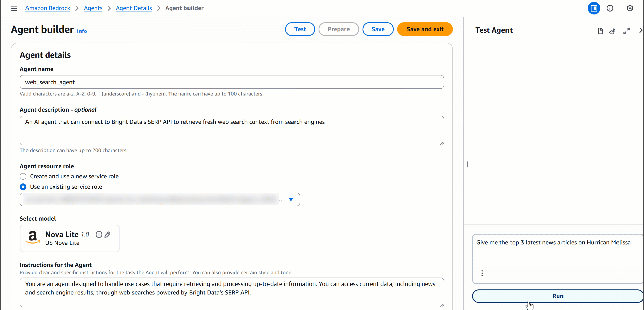Click the hexagon settings icon in top bar
644x310 pixels.
[x=630, y=8]
